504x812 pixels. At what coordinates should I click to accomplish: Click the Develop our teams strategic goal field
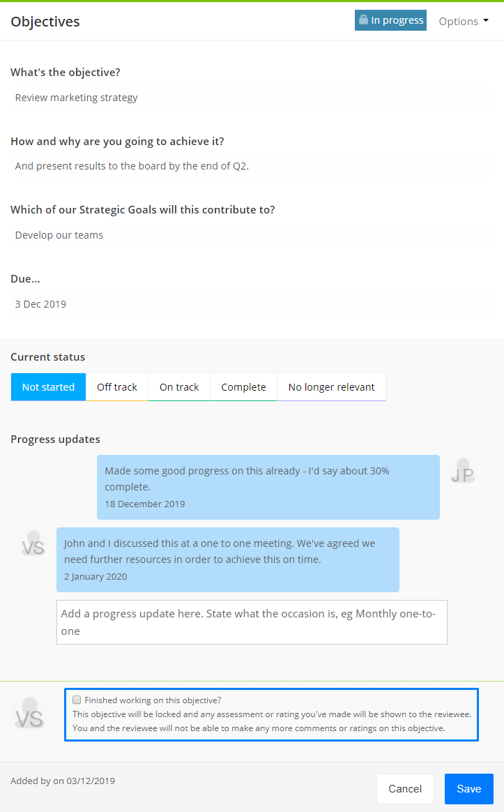pos(252,235)
